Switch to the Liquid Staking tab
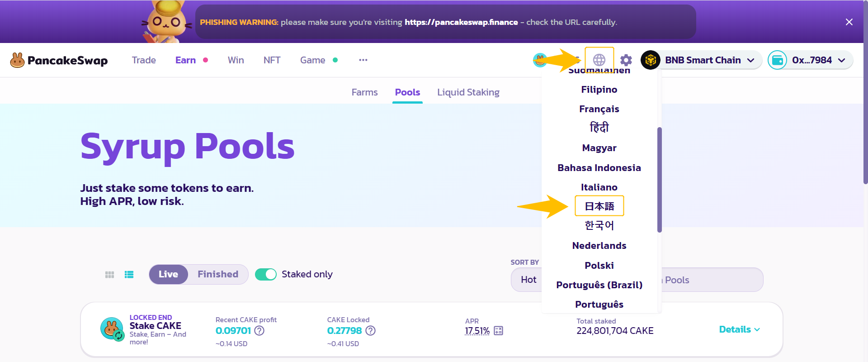Screen dimensions: 868x362 click(468, 92)
